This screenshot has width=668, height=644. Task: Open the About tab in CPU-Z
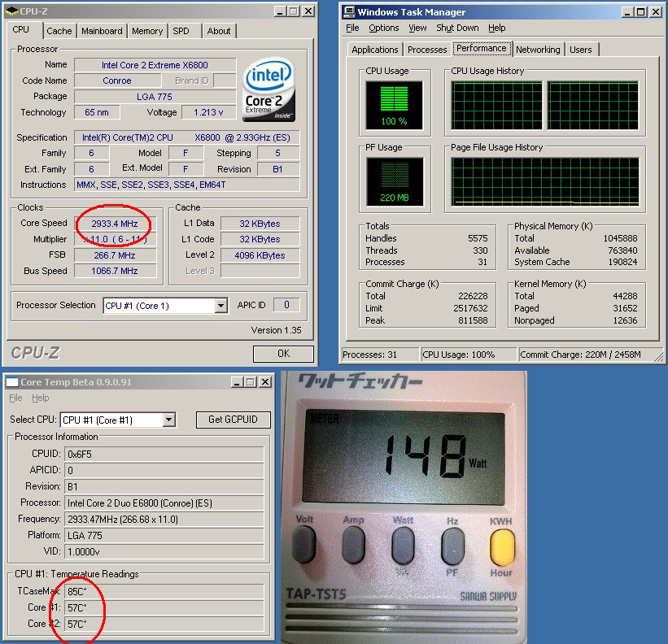pos(219,31)
